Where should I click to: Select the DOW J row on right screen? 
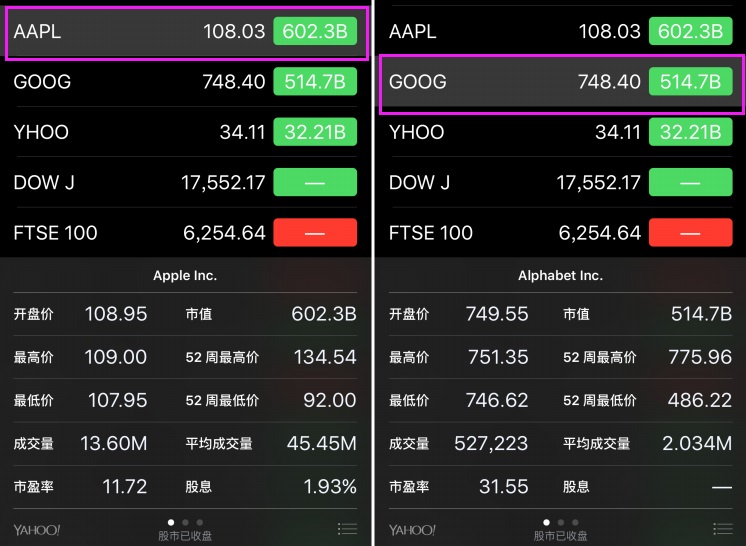click(x=561, y=182)
